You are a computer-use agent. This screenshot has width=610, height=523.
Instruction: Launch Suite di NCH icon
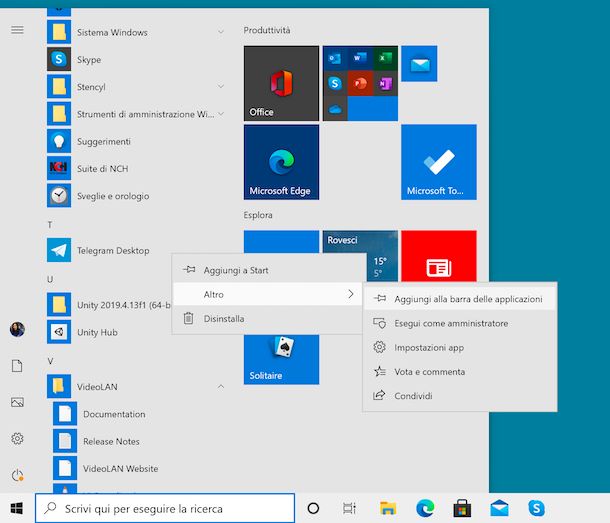coord(59,168)
